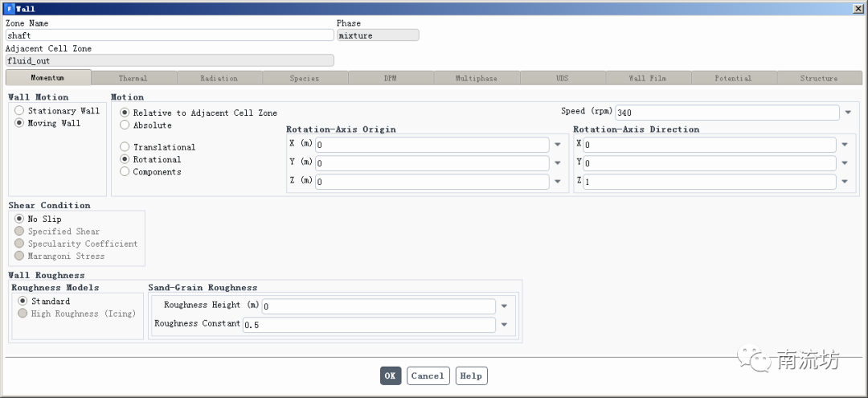The image size is (868, 398).
Task: Open Rotation-Axis Direction X dropdown arrow
Action: pos(845,145)
